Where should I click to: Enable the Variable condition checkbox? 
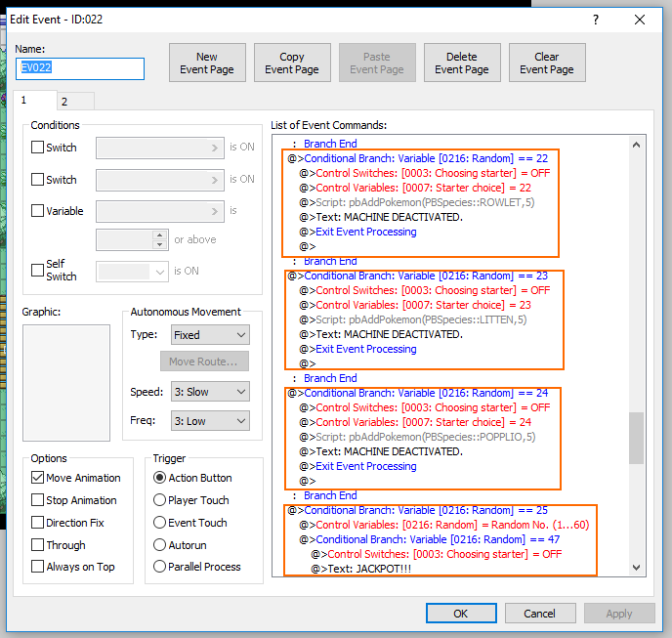(38, 210)
